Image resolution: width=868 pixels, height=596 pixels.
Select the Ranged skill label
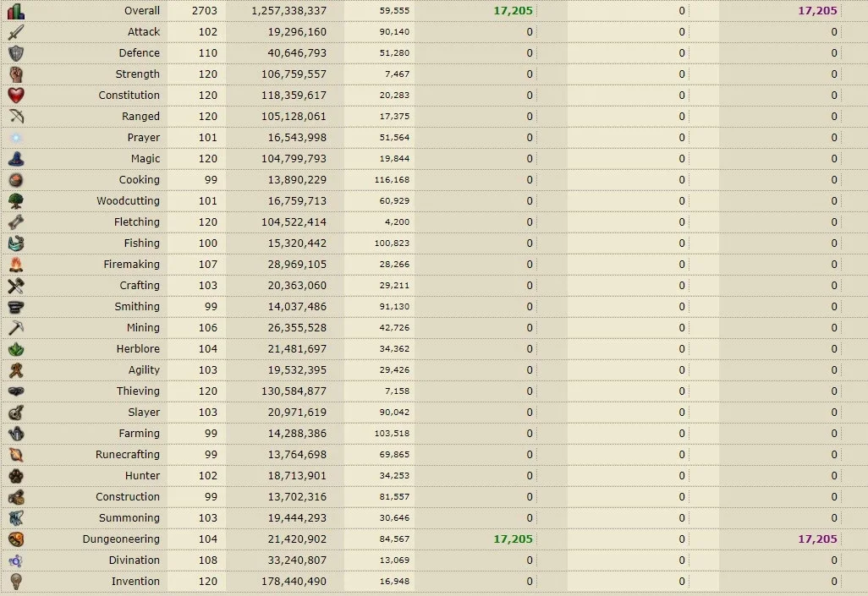point(140,117)
